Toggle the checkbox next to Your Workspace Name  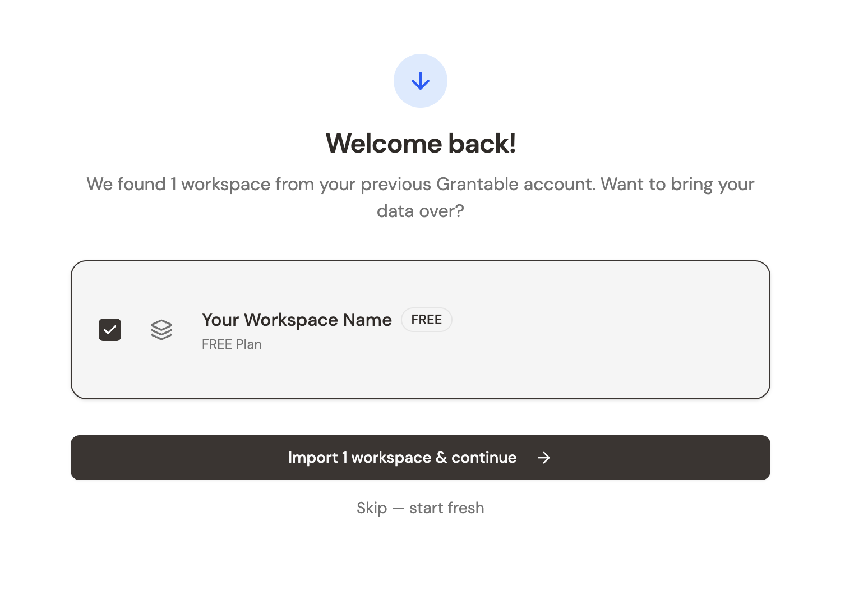pyautogui.click(x=110, y=330)
